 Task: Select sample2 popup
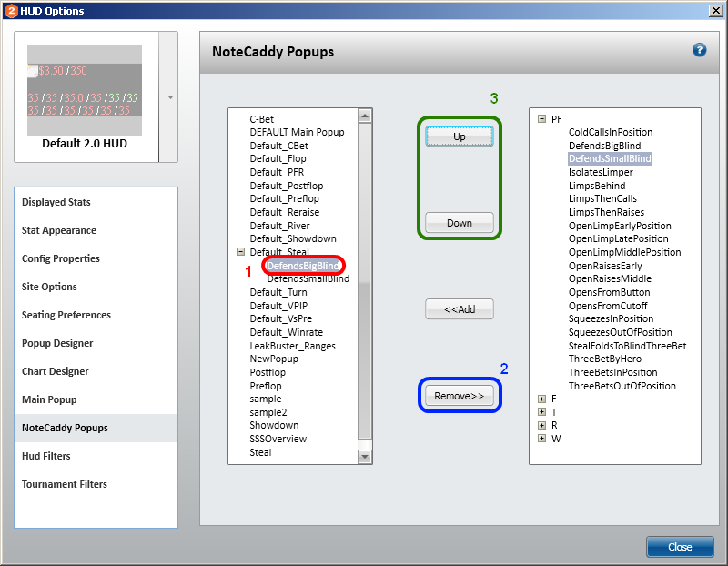268,412
